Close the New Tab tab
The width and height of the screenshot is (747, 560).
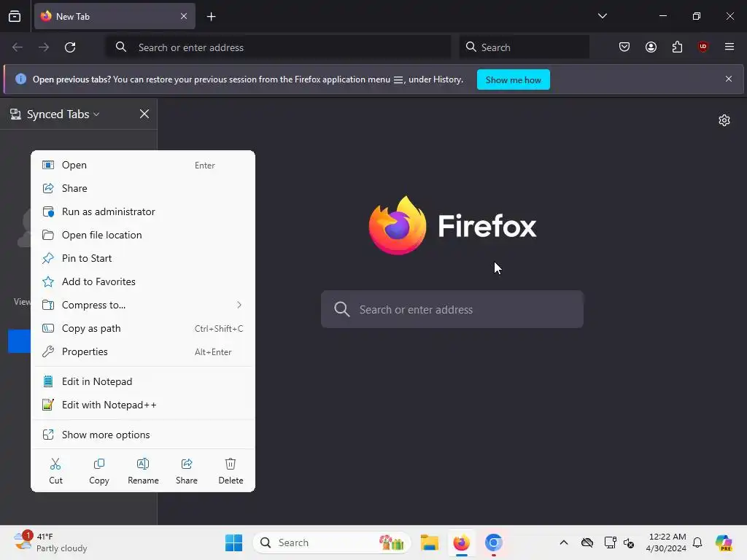click(x=184, y=16)
